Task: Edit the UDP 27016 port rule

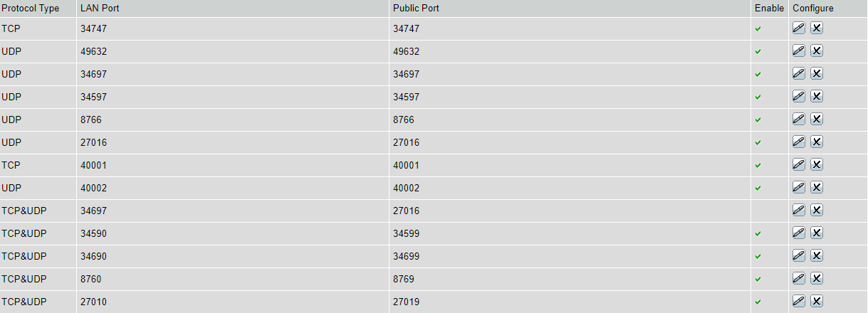Action: pos(799,142)
